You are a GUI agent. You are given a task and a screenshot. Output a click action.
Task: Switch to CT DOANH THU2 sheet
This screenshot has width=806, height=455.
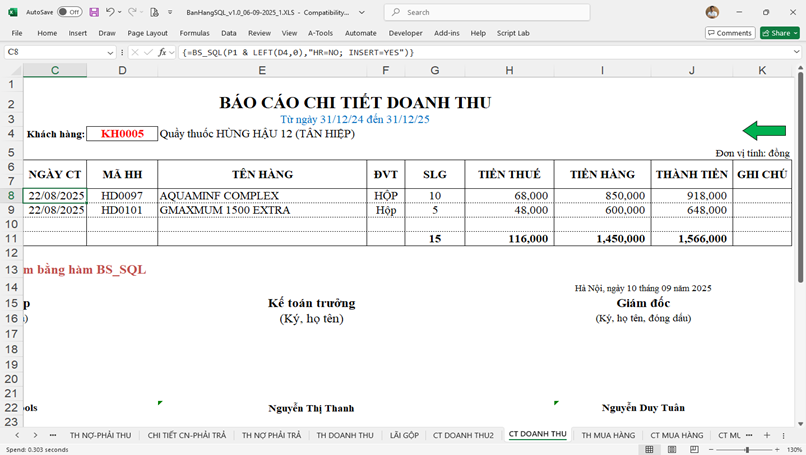click(x=463, y=435)
